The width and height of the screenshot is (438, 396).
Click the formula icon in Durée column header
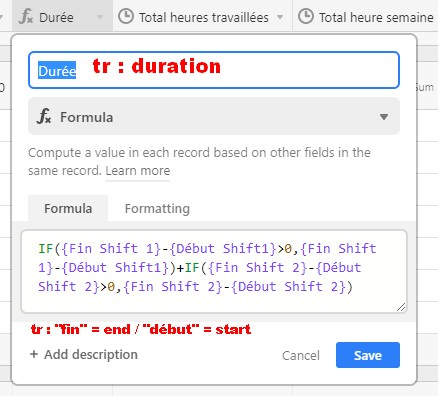[x=26, y=17]
